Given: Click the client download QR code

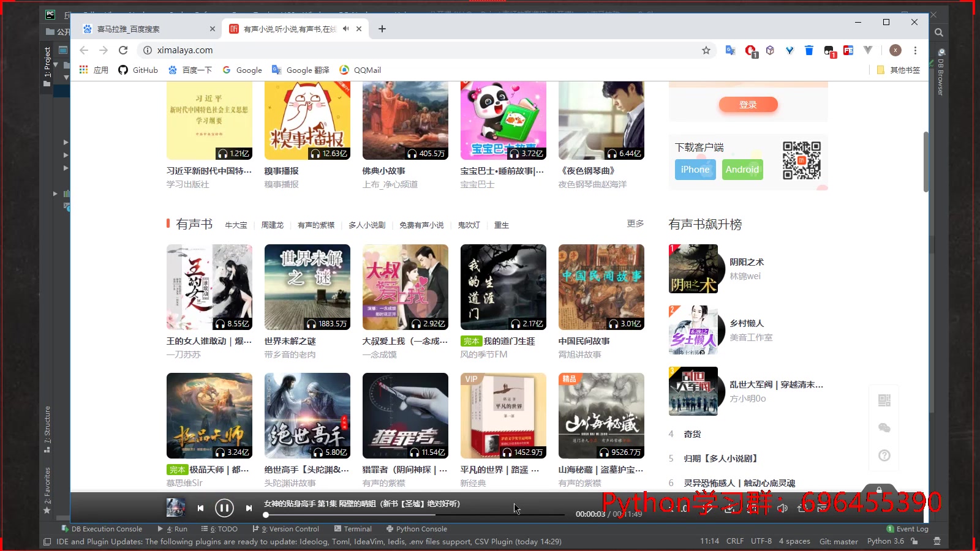Looking at the screenshot, I should point(802,160).
